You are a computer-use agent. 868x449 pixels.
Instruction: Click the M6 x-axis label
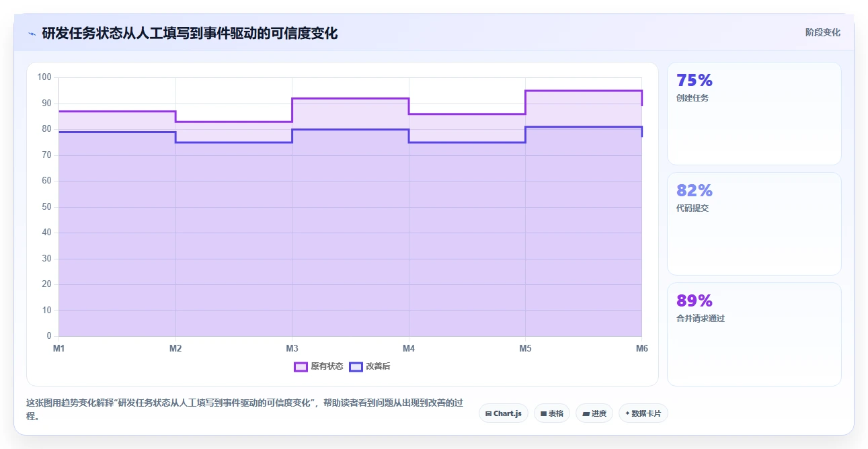[x=642, y=348]
